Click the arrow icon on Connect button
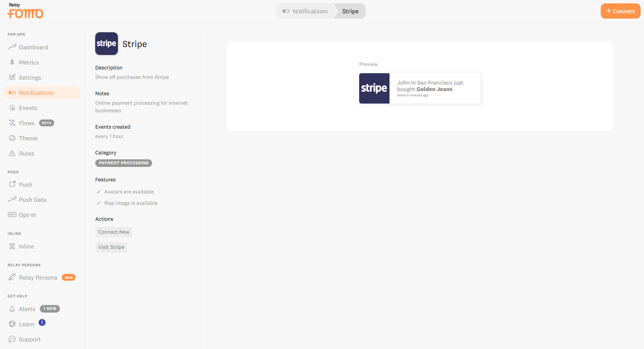This screenshot has height=349, width=644. click(x=608, y=11)
